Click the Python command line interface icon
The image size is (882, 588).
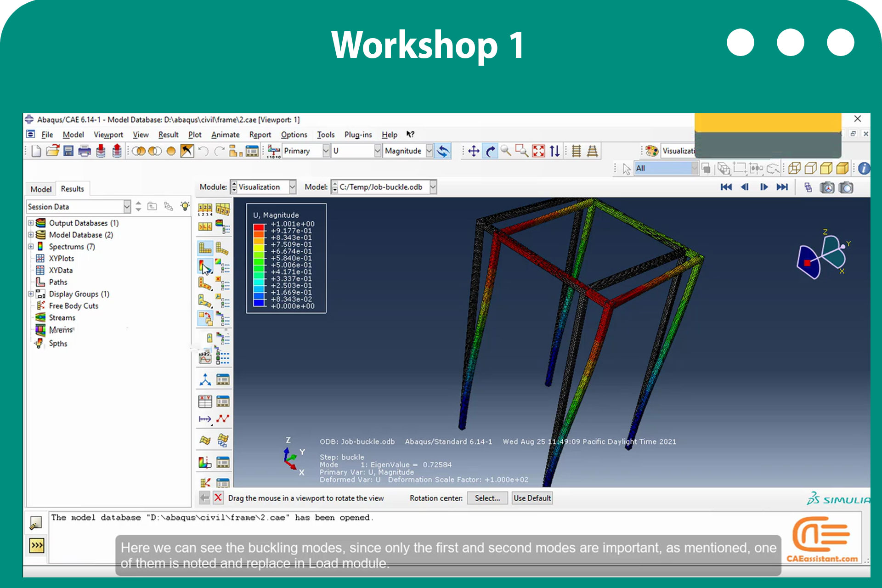coord(37,545)
